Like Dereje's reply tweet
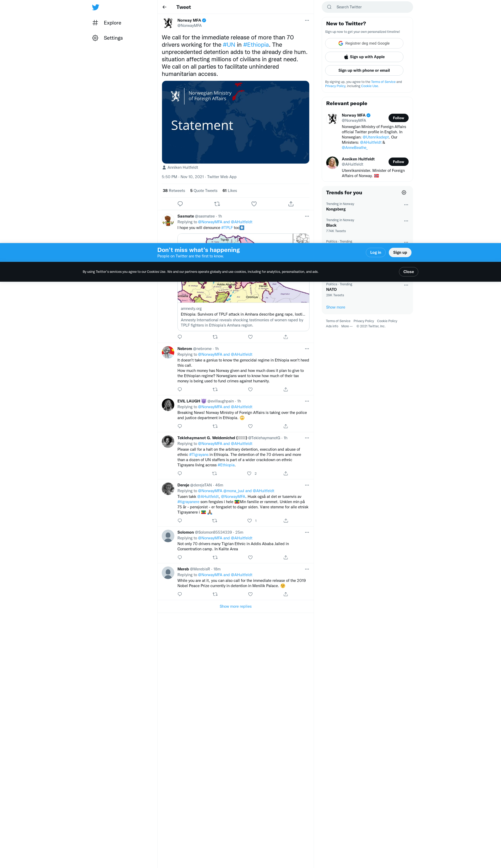Viewport: 501px width, 868px height. click(249, 521)
